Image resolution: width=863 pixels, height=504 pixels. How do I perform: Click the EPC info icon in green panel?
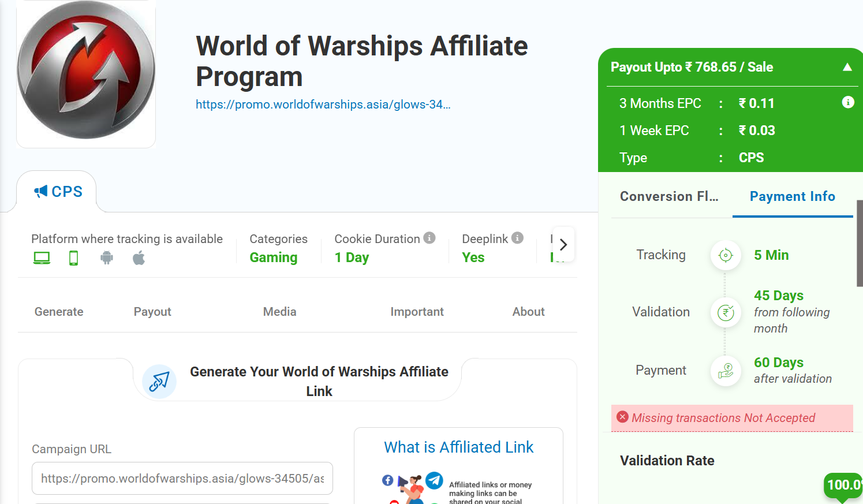848,102
